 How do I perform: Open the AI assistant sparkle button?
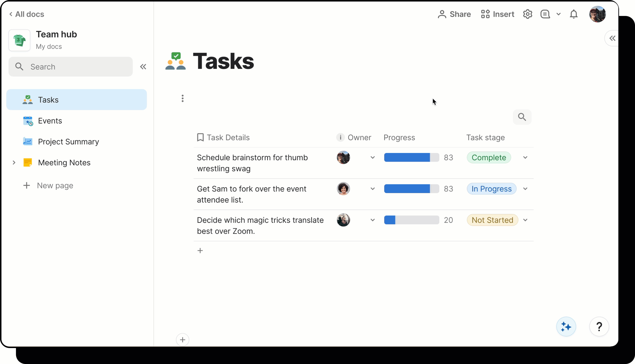click(x=566, y=327)
